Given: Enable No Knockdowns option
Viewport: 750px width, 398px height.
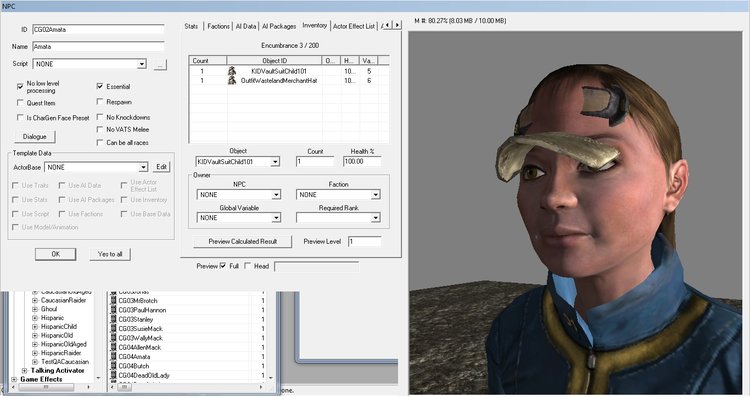Looking at the screenshot, I should 100,117.
